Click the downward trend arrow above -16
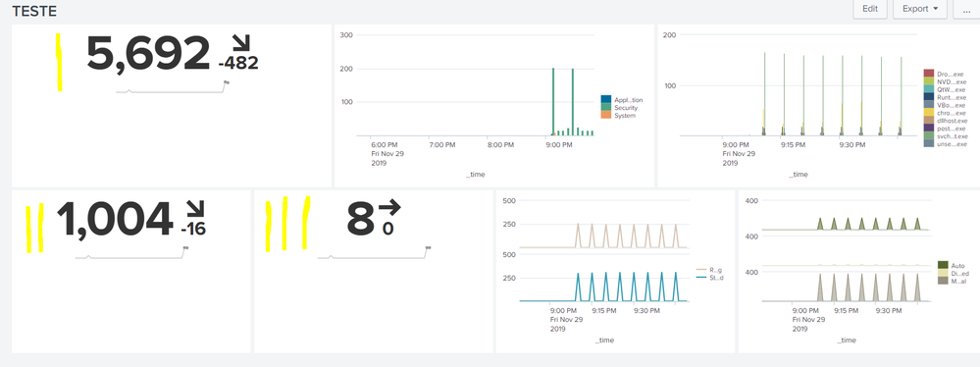Viewport: 980px width, 367px height. click(194, 209)
